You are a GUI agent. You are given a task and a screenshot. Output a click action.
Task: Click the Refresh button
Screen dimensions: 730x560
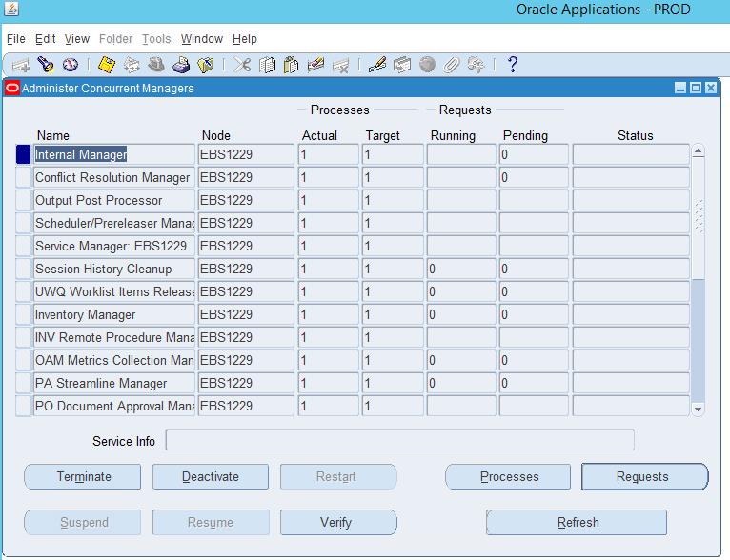click(578, 523)
